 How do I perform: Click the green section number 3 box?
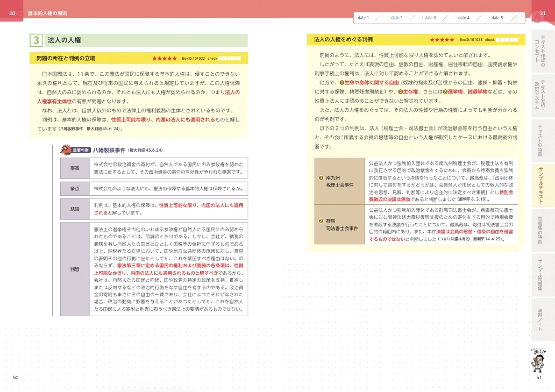(36, 40)
